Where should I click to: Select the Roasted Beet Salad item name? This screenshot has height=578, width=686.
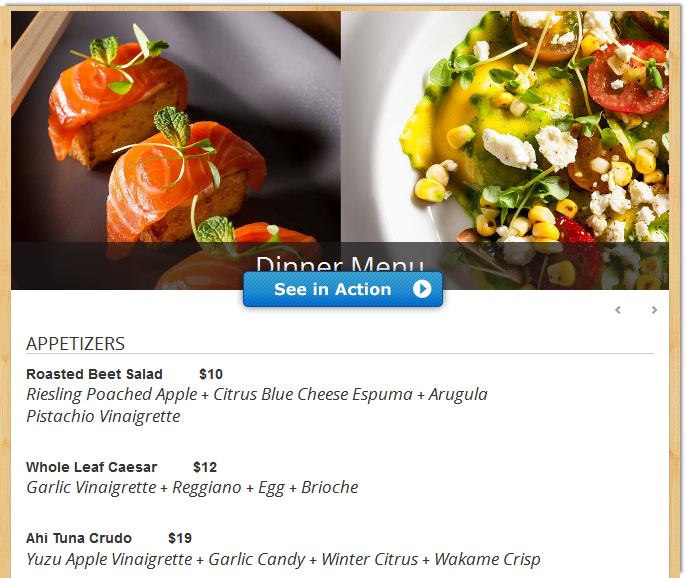click(94, 374)
